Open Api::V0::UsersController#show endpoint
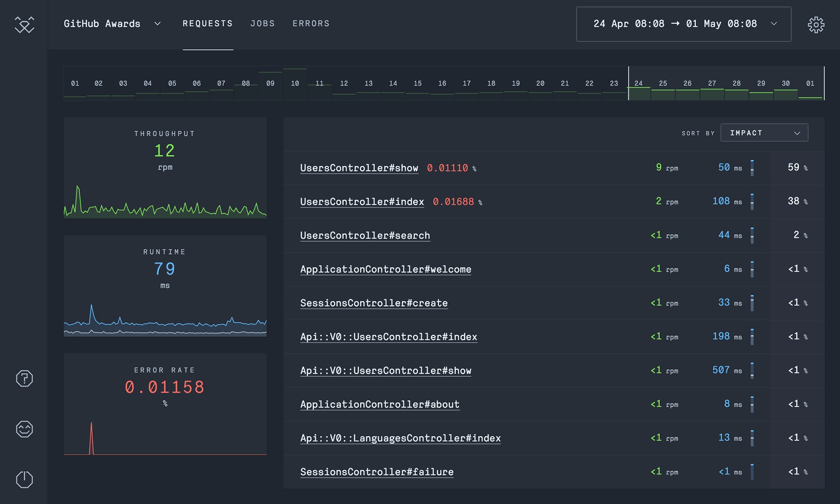The height and width of the screenshot is (504, 840). pyautogui.click(x=385, y=371)
